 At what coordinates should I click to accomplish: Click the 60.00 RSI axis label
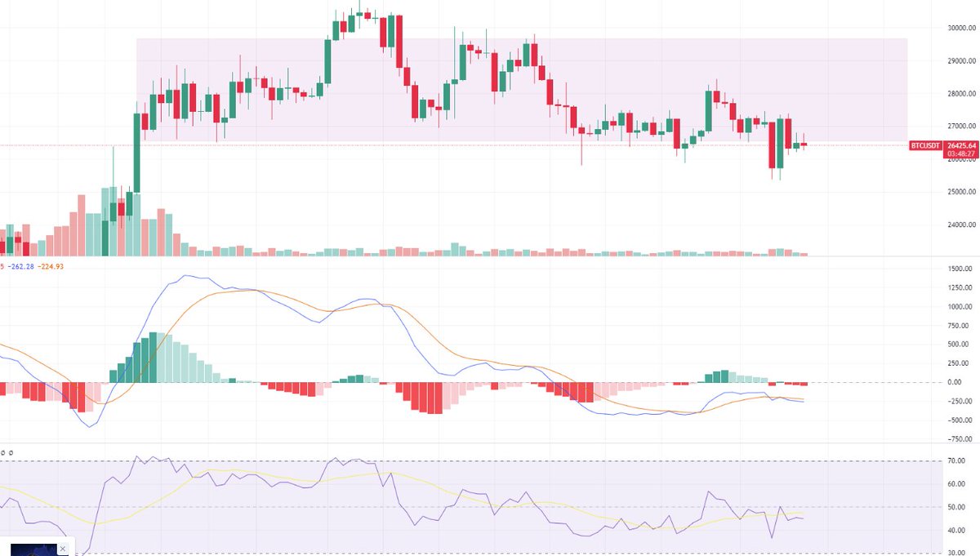957,484
